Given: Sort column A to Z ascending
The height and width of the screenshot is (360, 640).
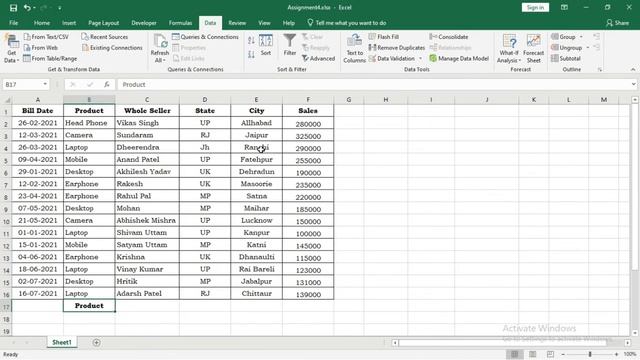Looking at the screenshot, I should pyautogui.click(x=251, y=40).
